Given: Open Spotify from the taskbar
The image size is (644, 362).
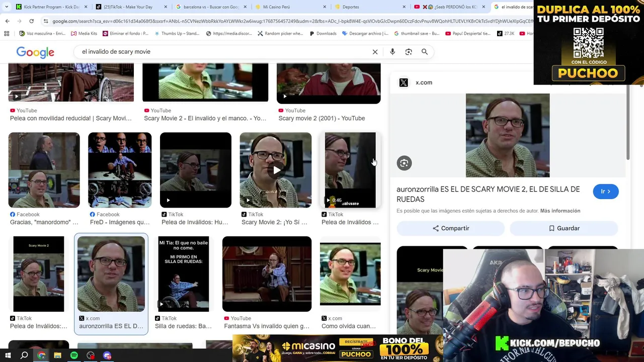Looking at the screenshot, I should pyautogui.click(x=74, y=355).
